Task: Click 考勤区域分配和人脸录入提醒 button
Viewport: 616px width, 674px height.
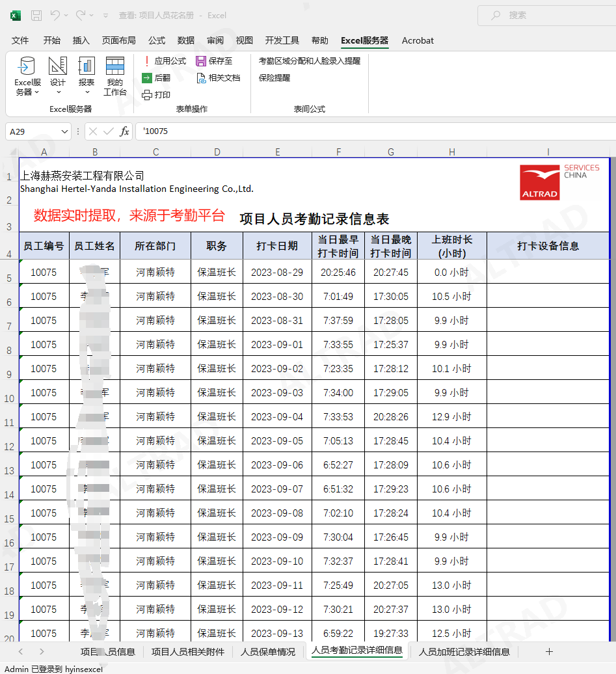Action: pos(309,61)
